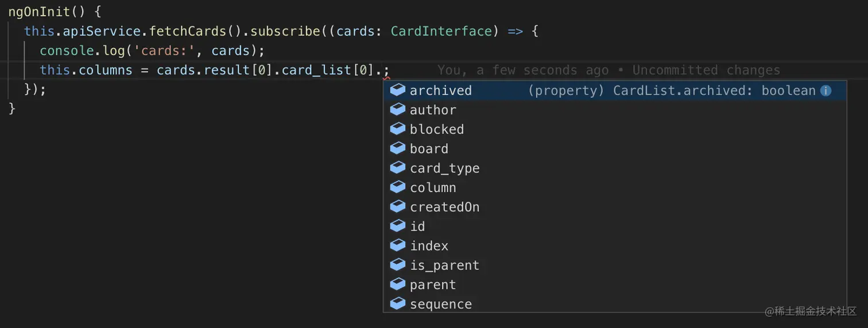Choose parent from the completion list
The height and width of the screenshot is (328, 868).
pyautogui.click(x=432, y=285)
